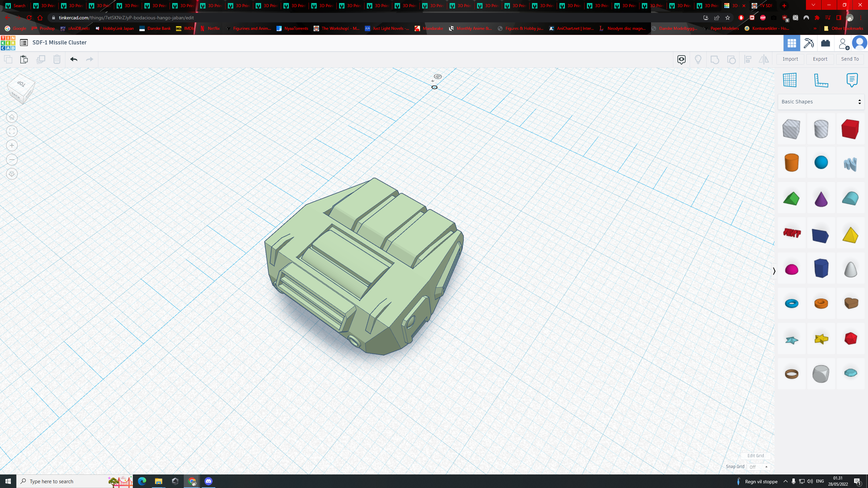The width and height of the screenshot is (868, 488).
Task: Pick the orange Cylinder shape
Action: click(791, 162)
